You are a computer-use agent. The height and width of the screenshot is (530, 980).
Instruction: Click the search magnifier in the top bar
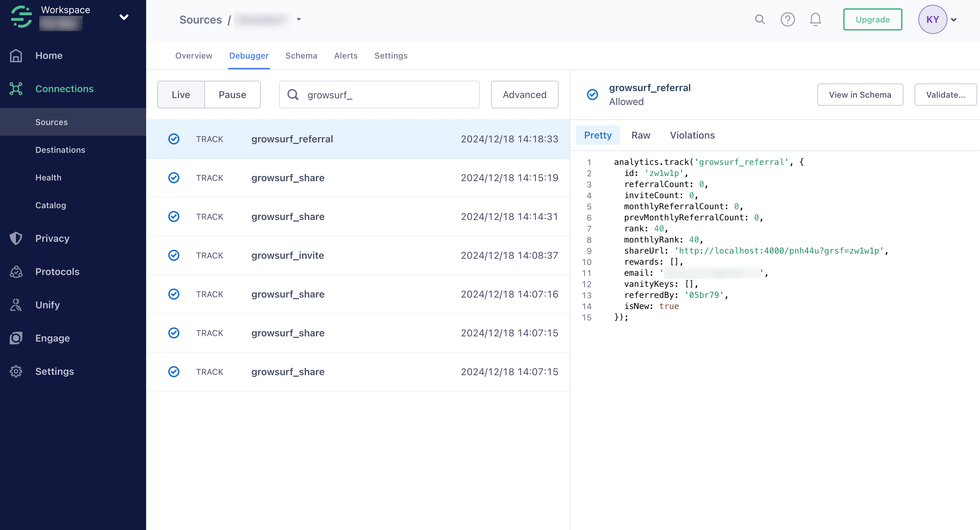759,19
